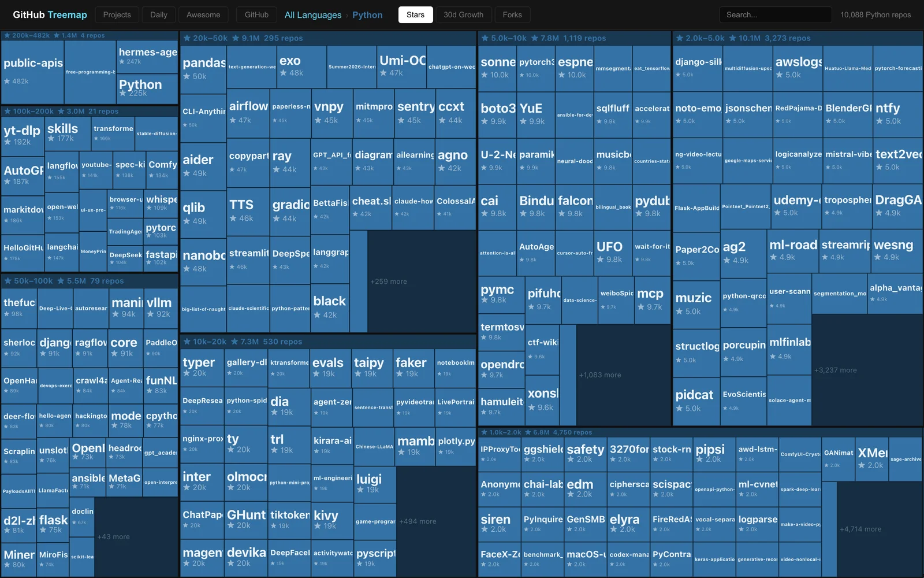Image resolution: width=924 pixels, height=578 pixels.
Task: Select the ntfy 5.0k tile
Action: pos(898,114)
